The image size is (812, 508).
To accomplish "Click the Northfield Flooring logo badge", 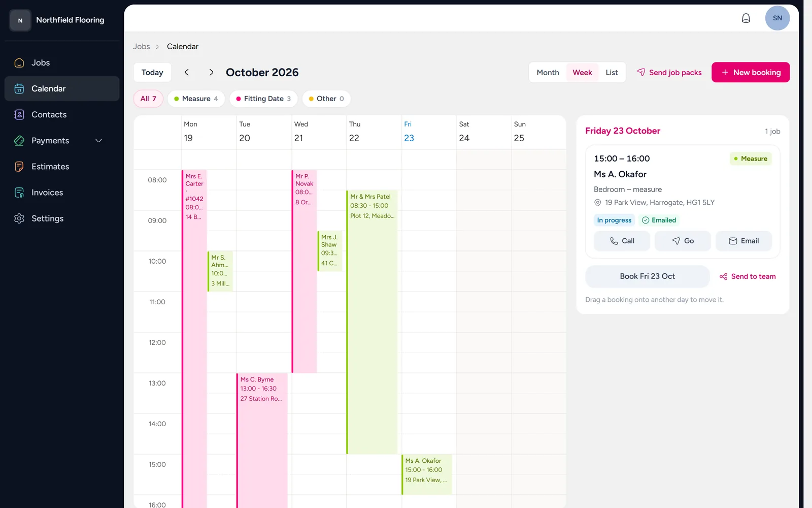I will tap(20, 20).
